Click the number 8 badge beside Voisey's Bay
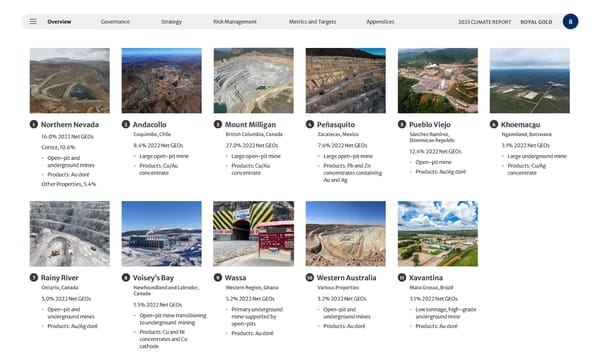The image size is (600, 364). click(126, 277)
